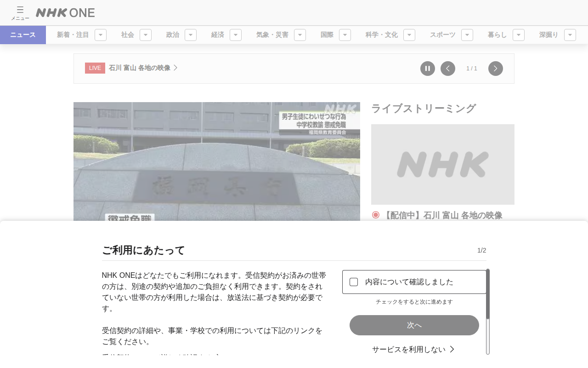Go to next ticker item arrow
This screenshot has width=588, height=368.
[x=496, y=69]
